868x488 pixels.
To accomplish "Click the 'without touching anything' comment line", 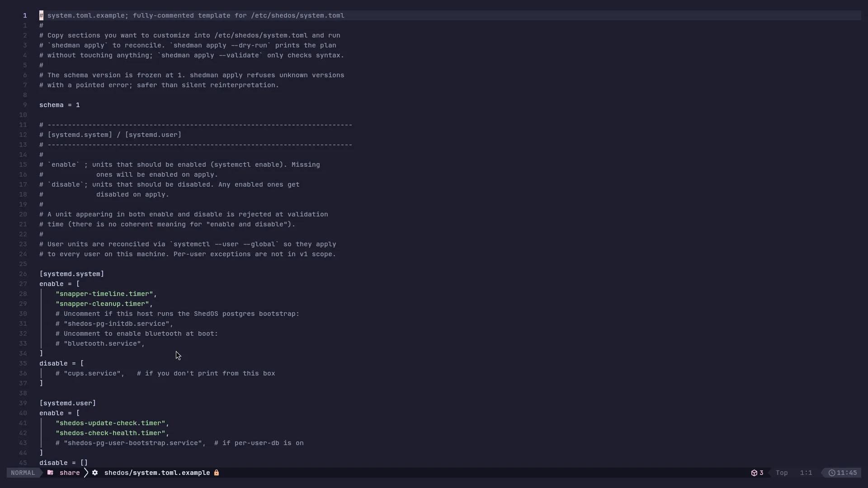I will [192, 55].
